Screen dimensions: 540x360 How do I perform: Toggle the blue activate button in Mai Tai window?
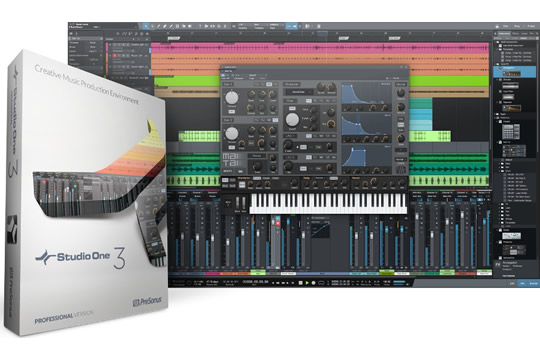click(223, 75)
